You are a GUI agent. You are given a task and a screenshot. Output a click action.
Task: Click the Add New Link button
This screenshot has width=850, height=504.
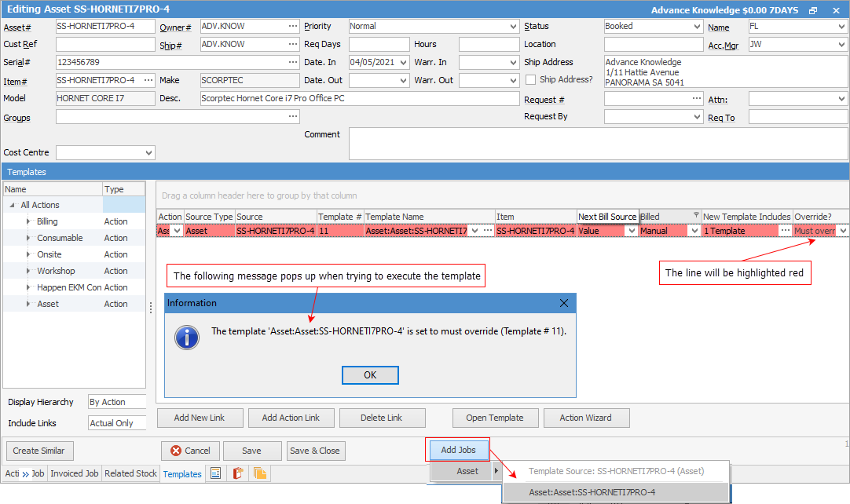coord(200,418)
